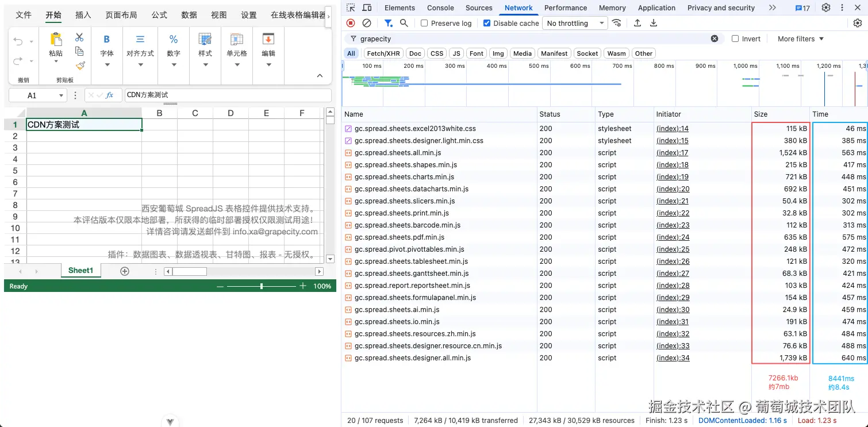868x427 pixels.
Task: Click the sheet horizontal scrollbar thumb
Action: 189,271
